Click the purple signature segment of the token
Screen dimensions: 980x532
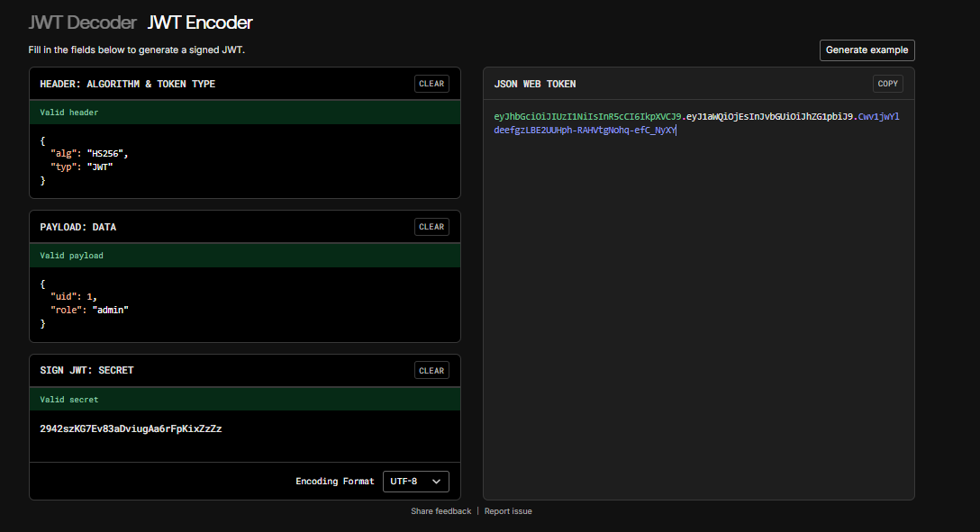pyautogui.click(x=585, y=131)
